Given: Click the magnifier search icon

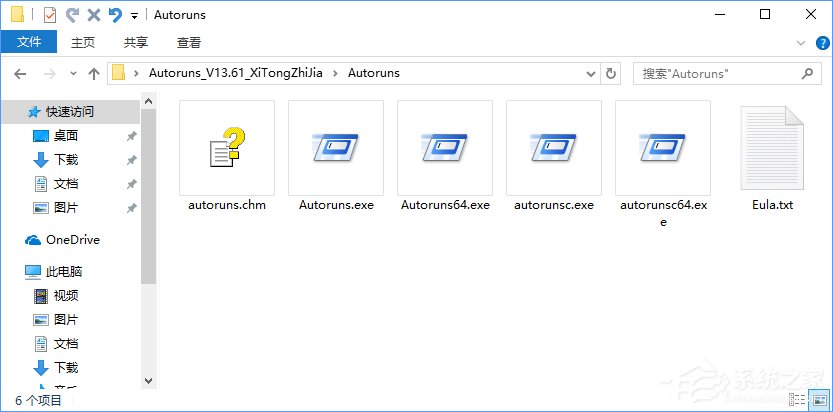Looking at the screenshot, I should click(807, 73).
